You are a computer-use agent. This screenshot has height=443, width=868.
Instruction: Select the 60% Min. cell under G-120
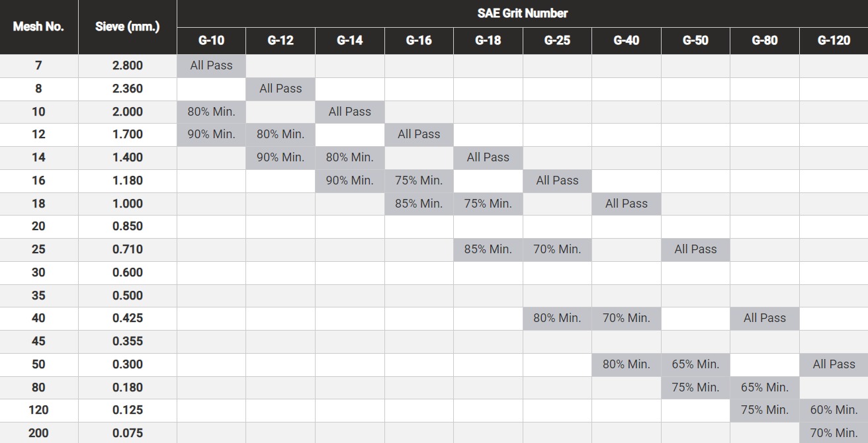tap(834, 410)
